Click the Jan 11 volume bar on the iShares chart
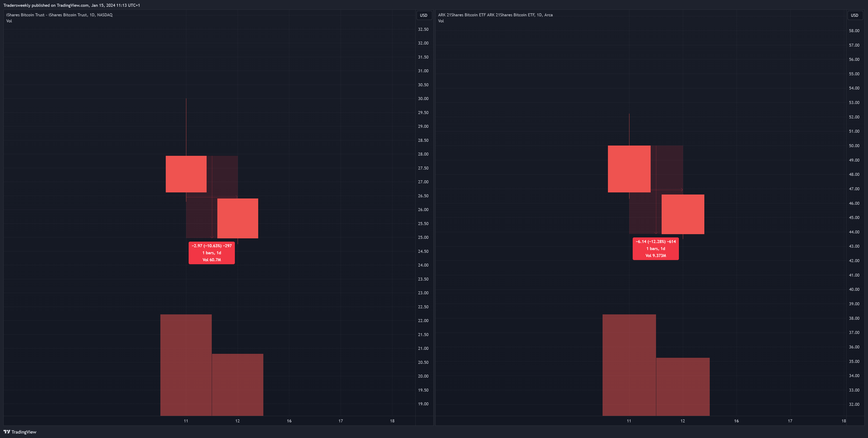Viewport: 868px width, 438px height. [x=186, y=365]
